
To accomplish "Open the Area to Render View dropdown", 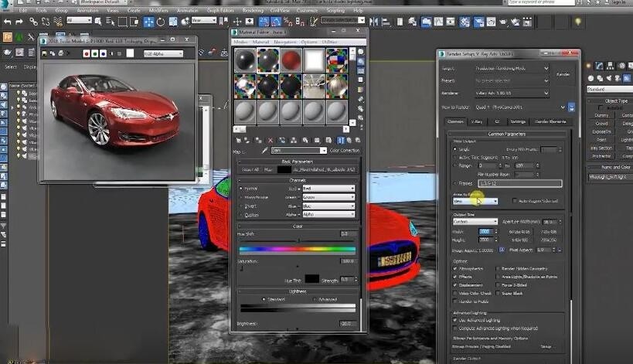I will click(475, 201).
